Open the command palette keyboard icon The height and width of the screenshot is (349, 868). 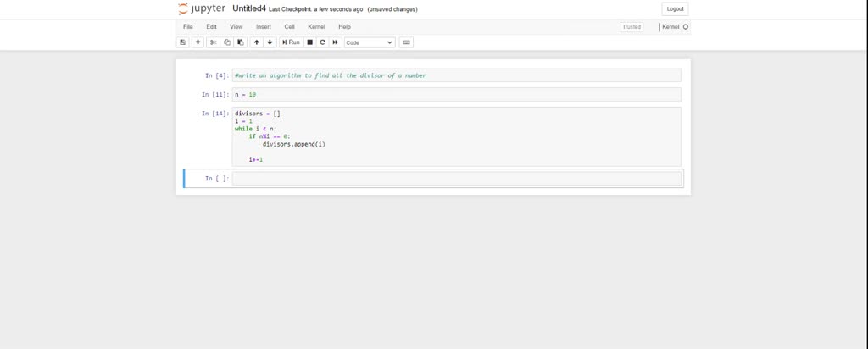click(406, 42)
